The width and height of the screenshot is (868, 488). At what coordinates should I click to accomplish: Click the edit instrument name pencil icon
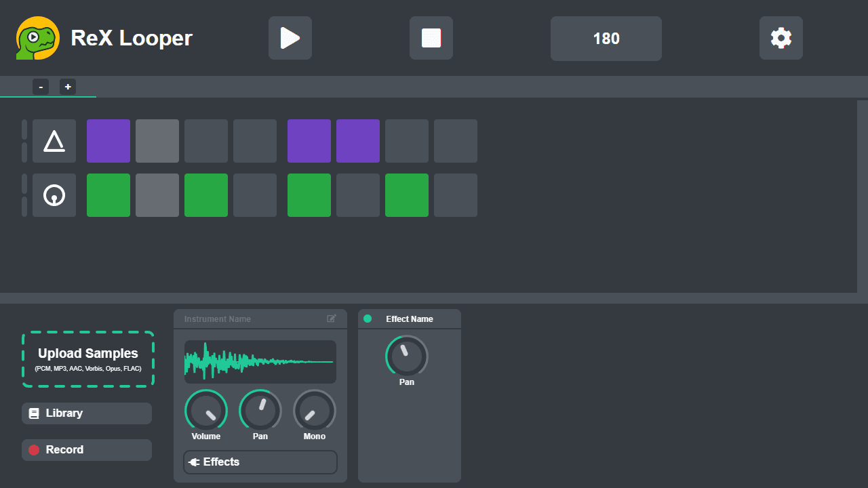pos(332,319)
